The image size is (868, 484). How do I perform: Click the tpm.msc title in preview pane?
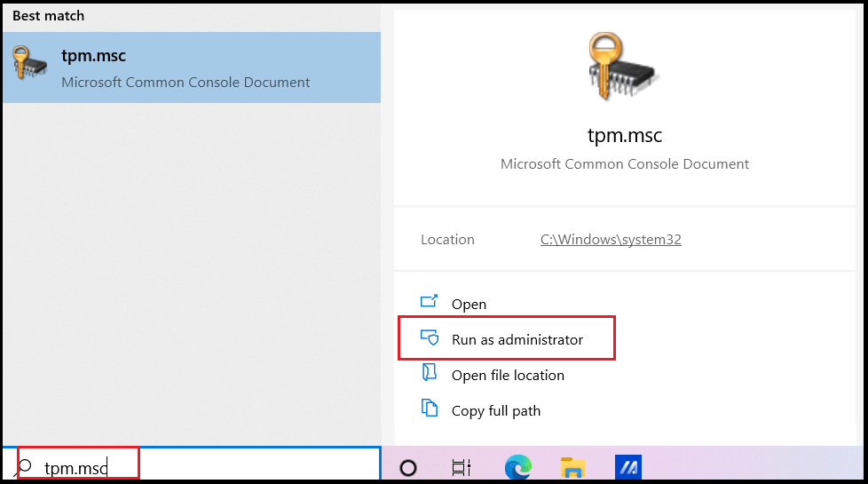625,135
